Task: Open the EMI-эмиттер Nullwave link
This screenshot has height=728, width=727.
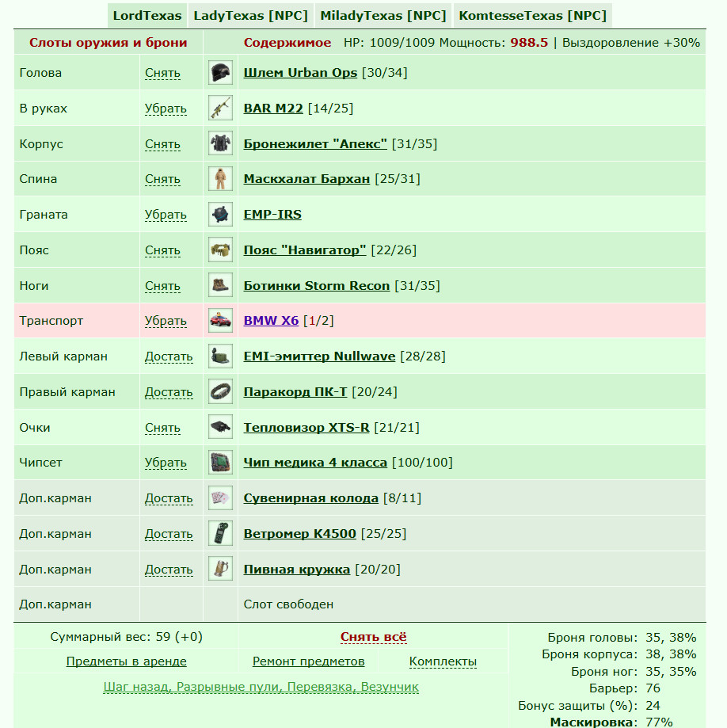Action: click(x=319, y=356)
